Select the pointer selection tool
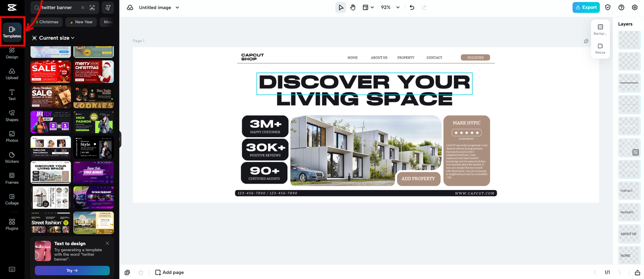Viewport: 644px width, 279px height. tap(341, 8)
